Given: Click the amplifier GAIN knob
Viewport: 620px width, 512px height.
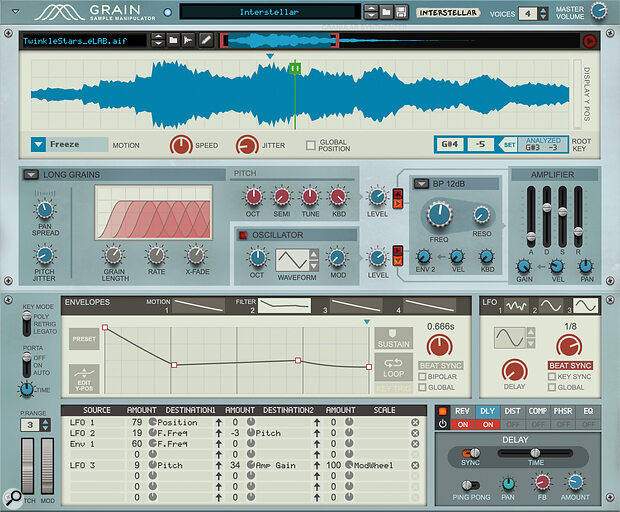Looking at the screenshot, I should point(524,266).
